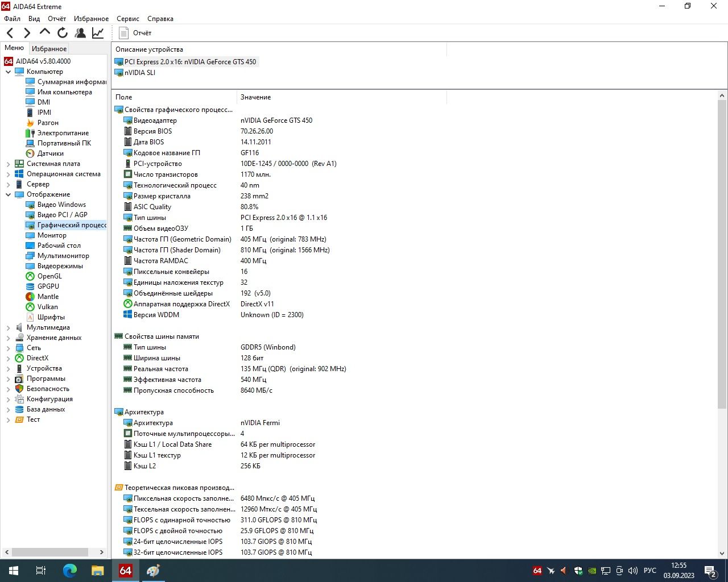Open Microsoft Edge from the taskbar
Screen dimensions: 728x582
click(x=69, y=571)
